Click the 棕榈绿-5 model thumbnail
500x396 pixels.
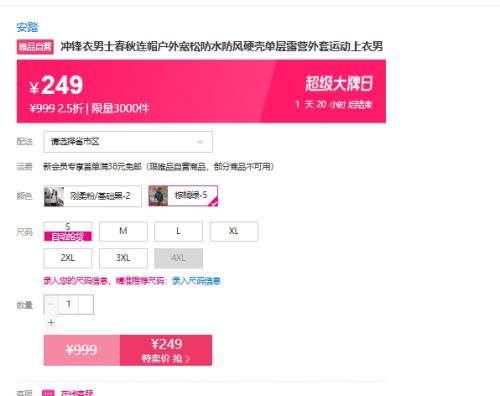(158, 196)
